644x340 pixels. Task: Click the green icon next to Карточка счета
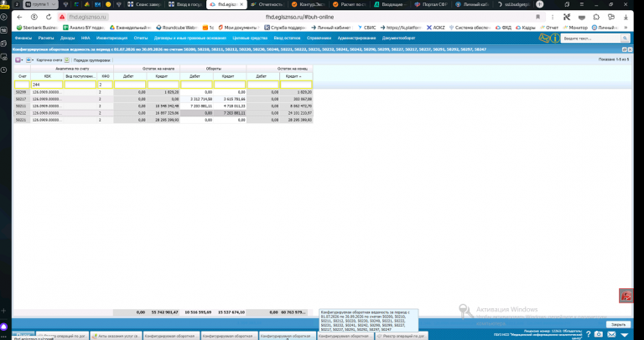[x=66, y=60]
